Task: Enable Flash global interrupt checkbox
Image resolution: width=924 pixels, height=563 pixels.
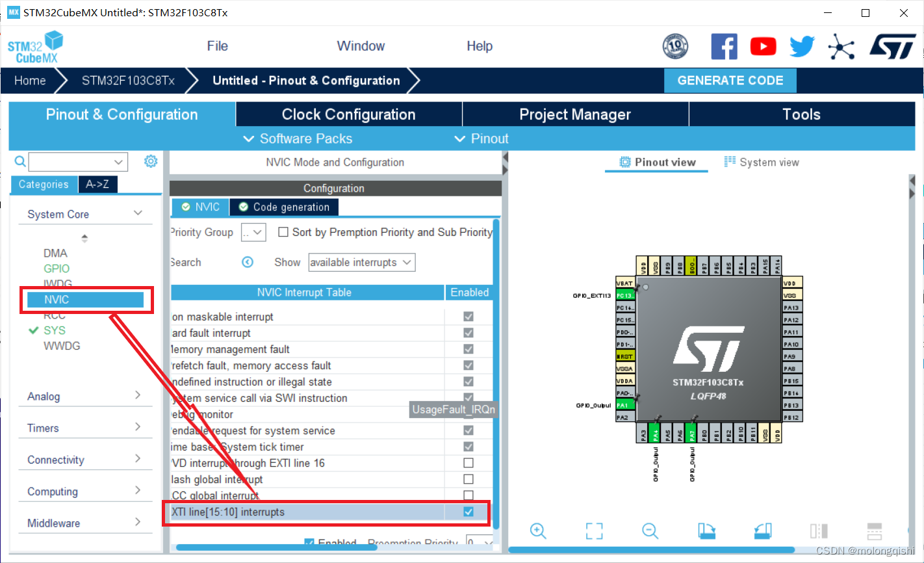Action: [468, 479]
